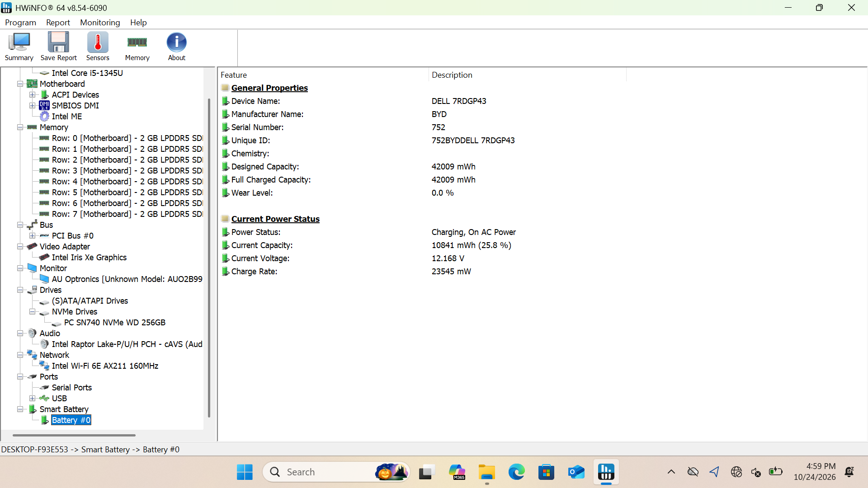868x488 pixels.
Task: Select the AU Optronics monitor entry
Action: tap(127, 279)
